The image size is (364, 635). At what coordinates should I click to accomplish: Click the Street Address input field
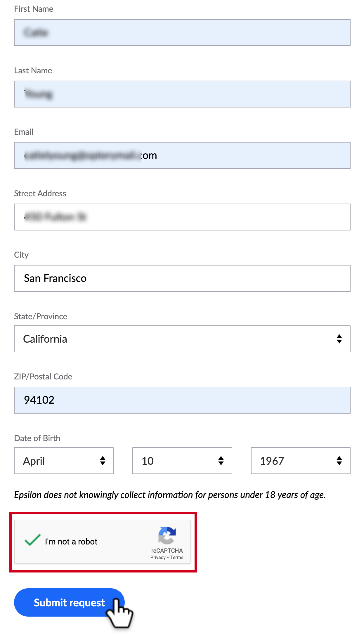point(182,217)
